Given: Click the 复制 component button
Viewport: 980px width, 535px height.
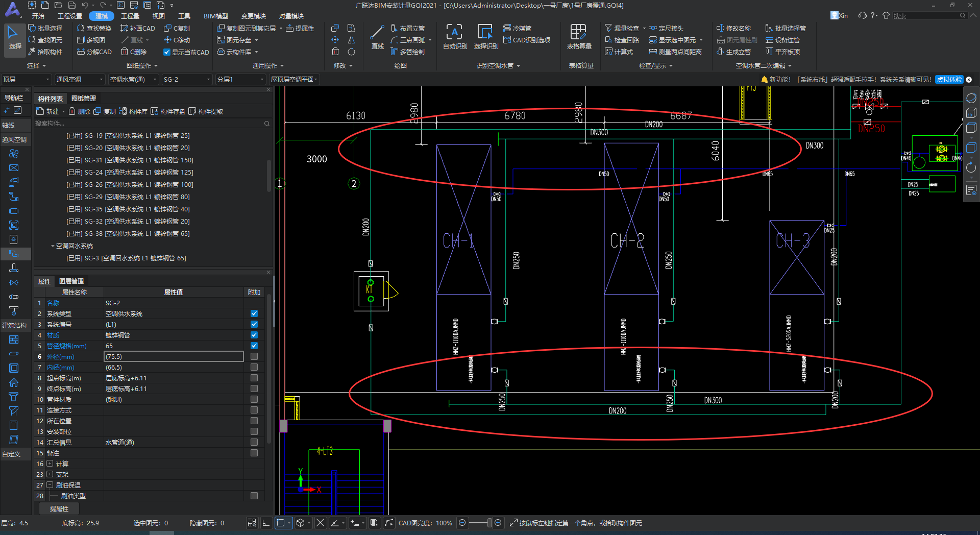Looking at the screenshot, I should pos(105,111).
